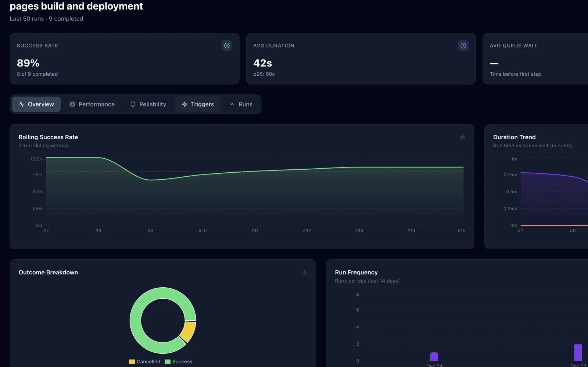Toggle the Cancelled legend entry
Image resolution: width=588 pixels, height=367 pixels.
pyautogui.click(x=145, y=361)
